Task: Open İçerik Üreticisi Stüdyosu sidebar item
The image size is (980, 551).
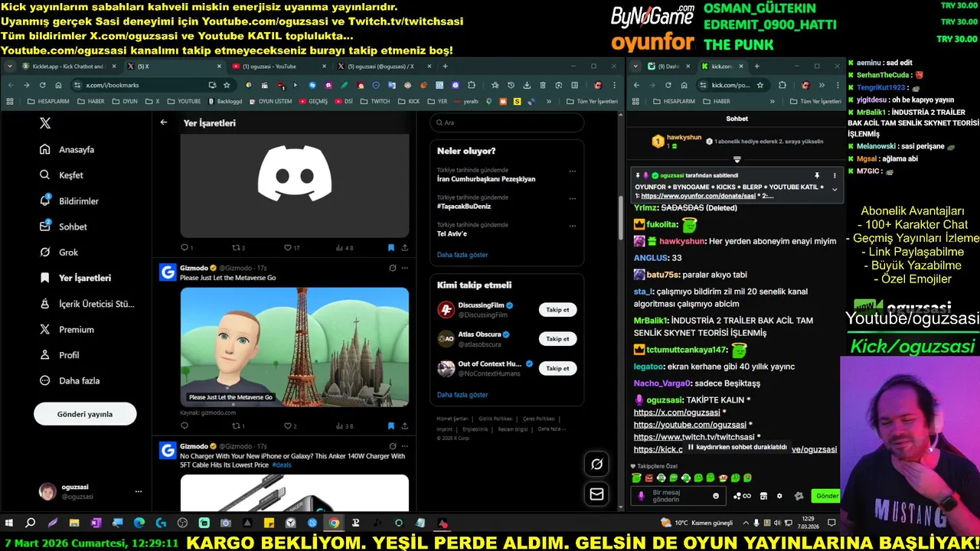Action: coord(87,304)
